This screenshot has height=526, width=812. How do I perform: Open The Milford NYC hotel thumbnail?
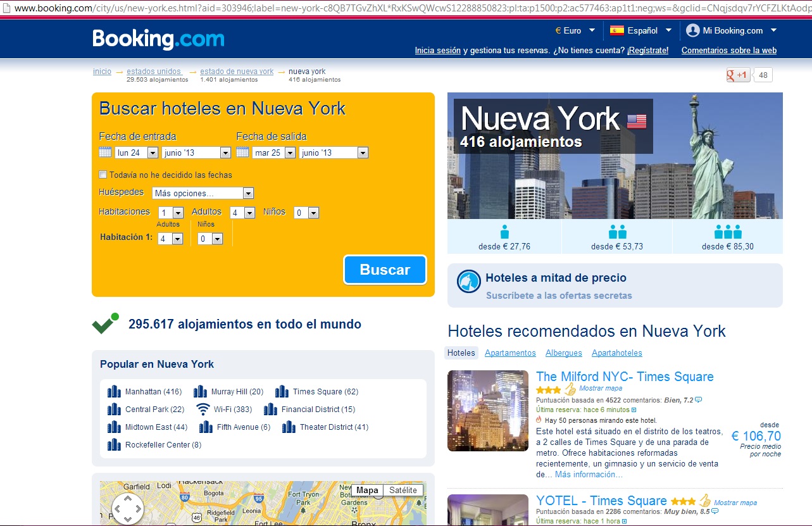(488, 411)
